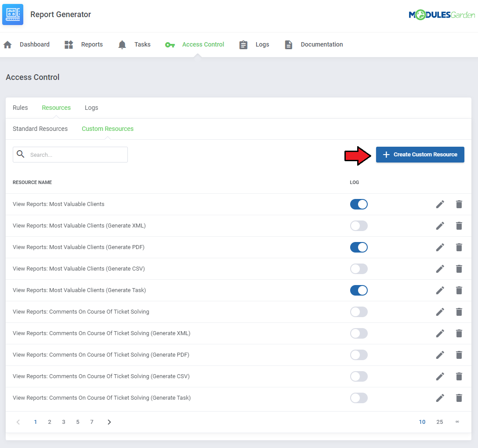This screenshot has width=478, height=448.
Task: Edit Ticket Solving (Generate XML) resource
Action: click(440, 333)
